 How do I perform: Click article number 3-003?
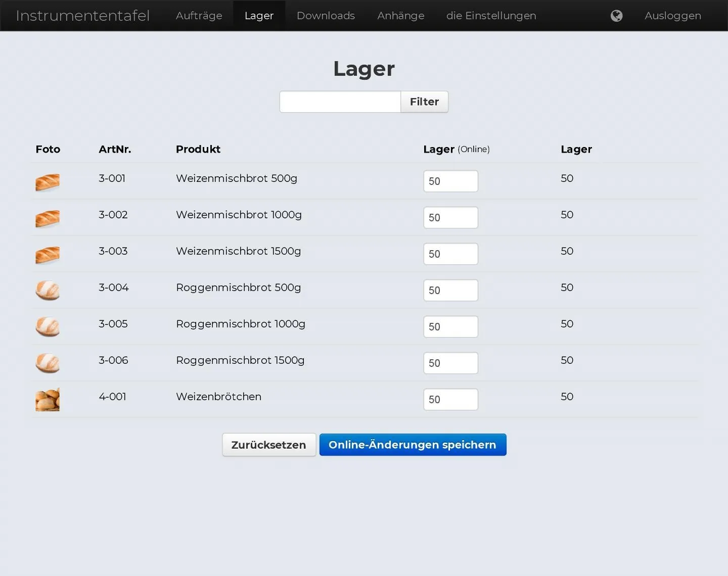pyautogui.click(x=113, y=251)
